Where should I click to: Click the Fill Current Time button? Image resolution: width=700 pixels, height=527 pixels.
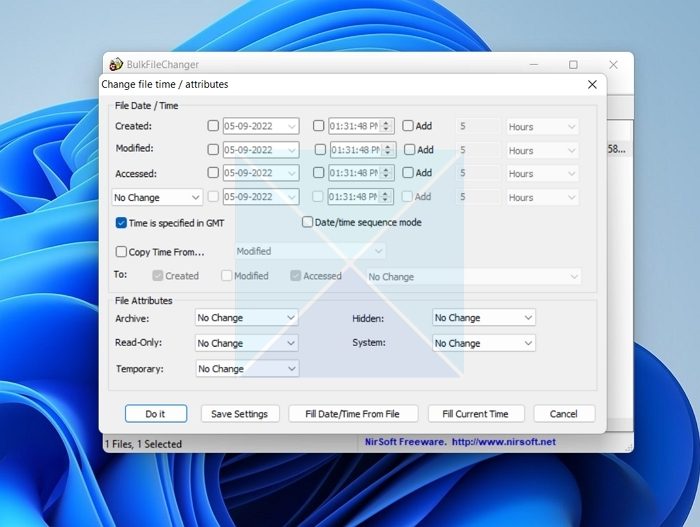coord(475,414)
